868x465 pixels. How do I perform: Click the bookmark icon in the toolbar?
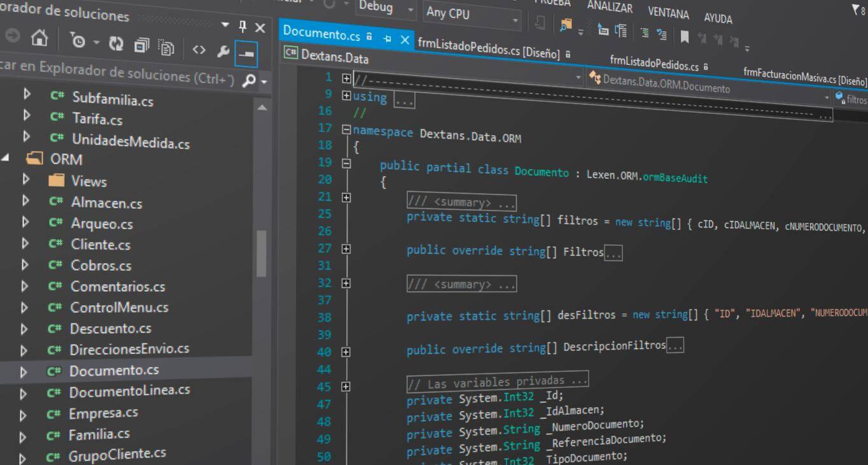coord(685,36)
